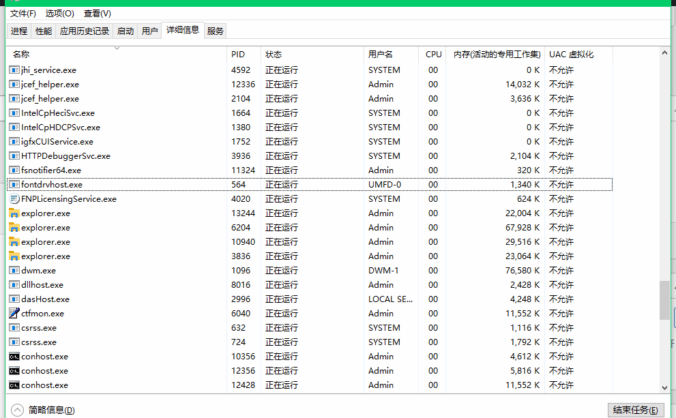Select the FNPLicensingService.exe process name
The image size is (676, 418).
tap(69, 199)
